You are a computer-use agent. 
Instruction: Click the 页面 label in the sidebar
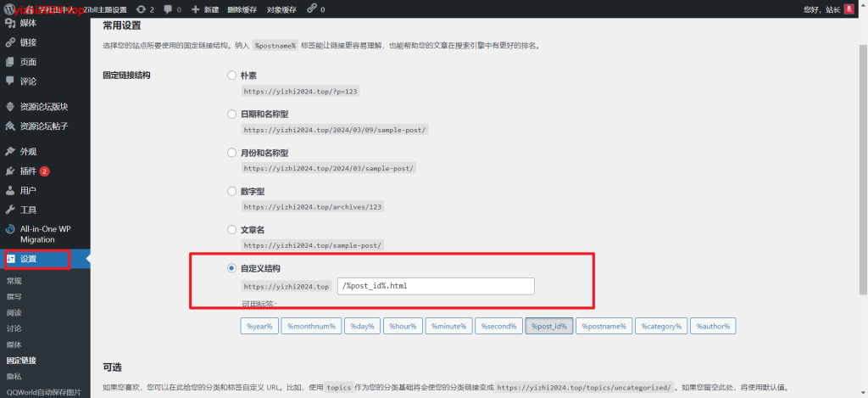[x=28, y=62]
